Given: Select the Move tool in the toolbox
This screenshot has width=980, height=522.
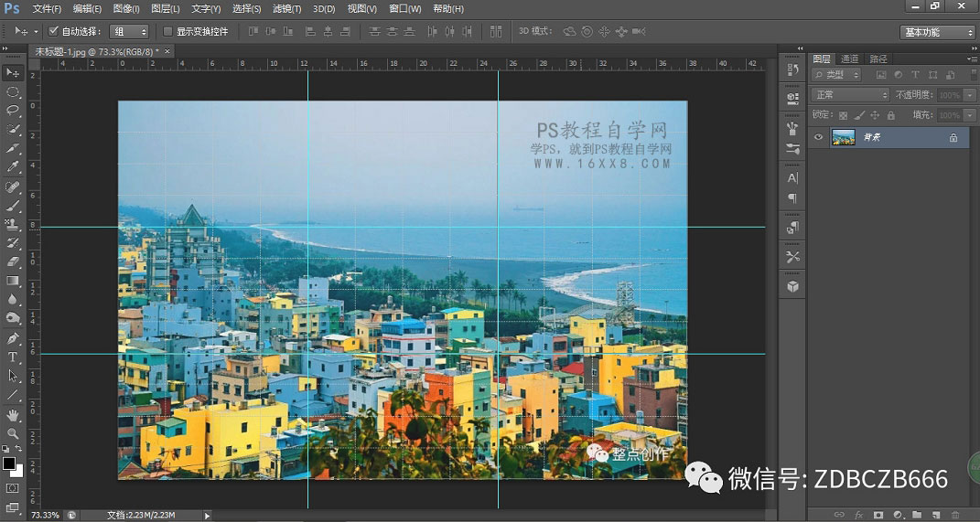Looking at the screenshot, I should click(13, 72).
